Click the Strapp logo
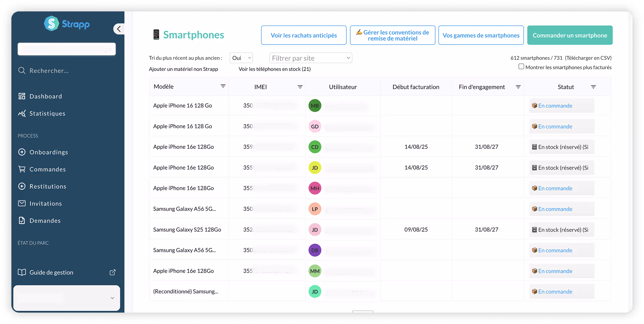The height and width of the screenshot is (324, 644). point(67,24)
